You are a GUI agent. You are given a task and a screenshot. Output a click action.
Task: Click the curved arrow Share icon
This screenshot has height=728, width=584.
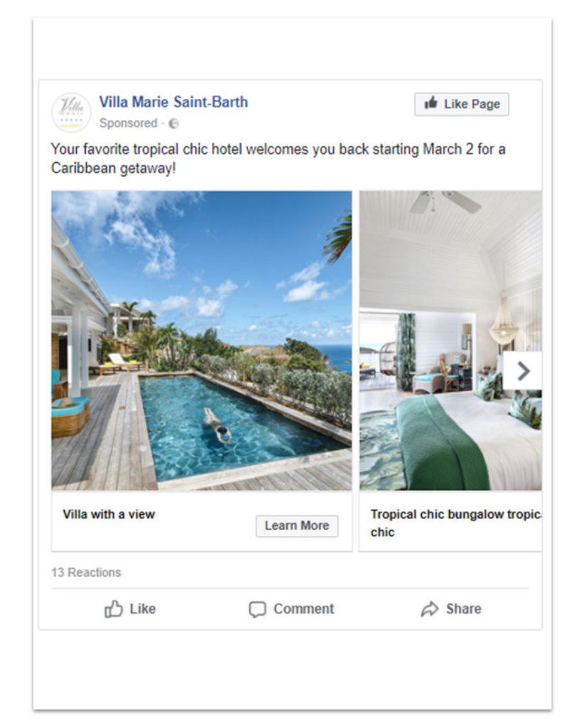click(x=430, y=609)
